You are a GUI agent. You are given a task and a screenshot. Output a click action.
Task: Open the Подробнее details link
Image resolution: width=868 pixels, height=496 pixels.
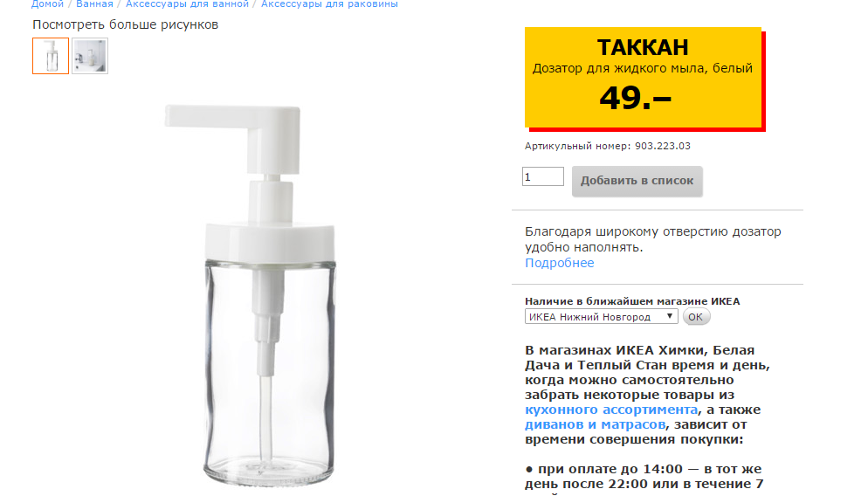pyautogui.click(x=559, y=263)
